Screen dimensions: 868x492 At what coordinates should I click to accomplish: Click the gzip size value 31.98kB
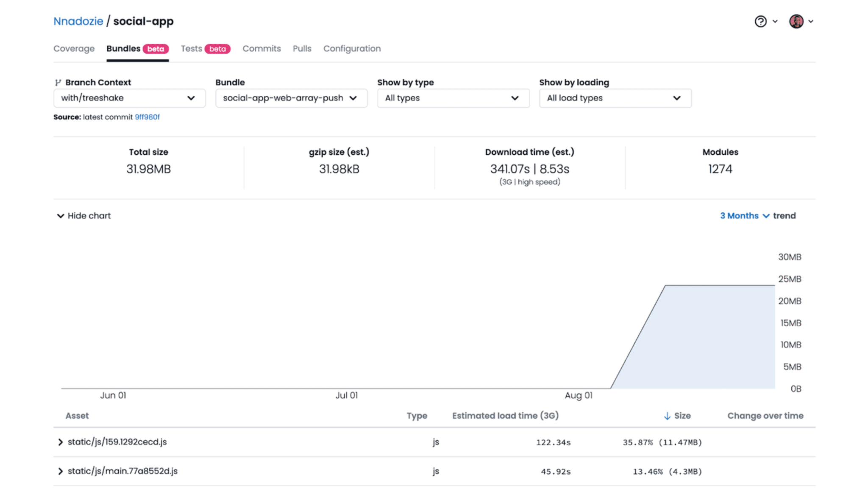[x=339, y=169]
